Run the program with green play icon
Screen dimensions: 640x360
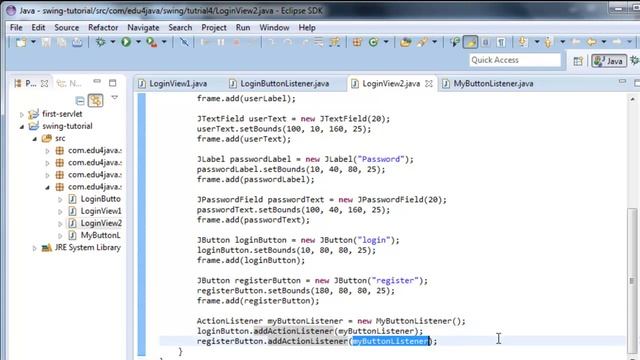pos(126,42)
